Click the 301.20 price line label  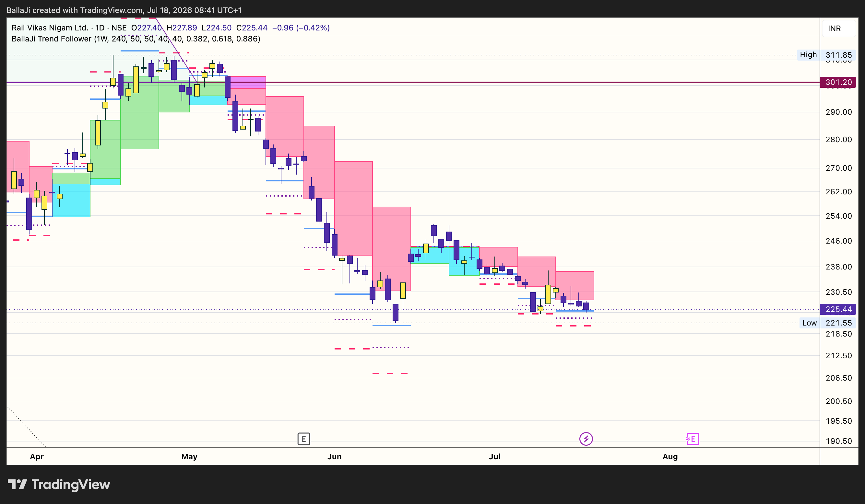(x=838, y=82)
